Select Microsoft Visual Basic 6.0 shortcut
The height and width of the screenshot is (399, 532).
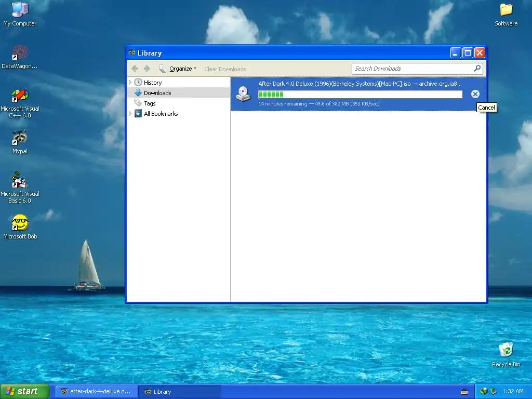coord(20,188)
